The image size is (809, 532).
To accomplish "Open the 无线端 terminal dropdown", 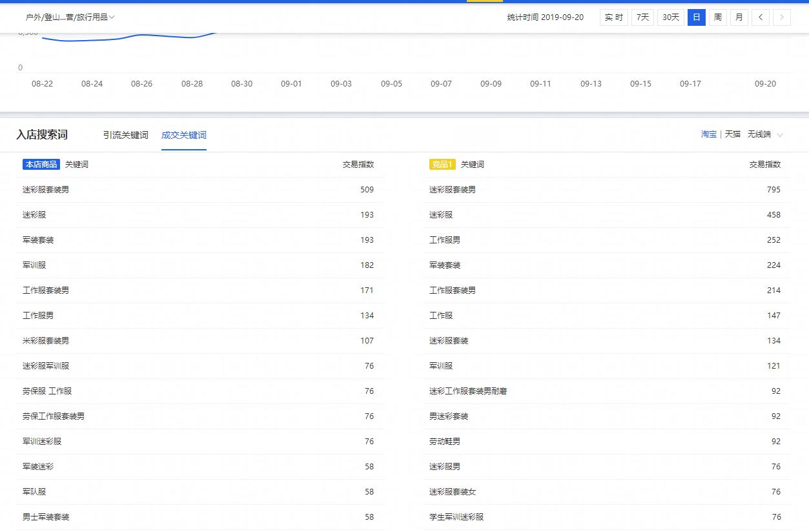I will click(759, 134).
